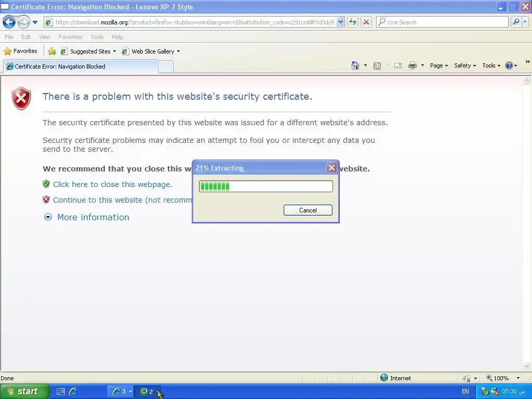This screenshot has width=532, height=399.
Task: Click the Internet zone globe icon
Action: [384, 378]
